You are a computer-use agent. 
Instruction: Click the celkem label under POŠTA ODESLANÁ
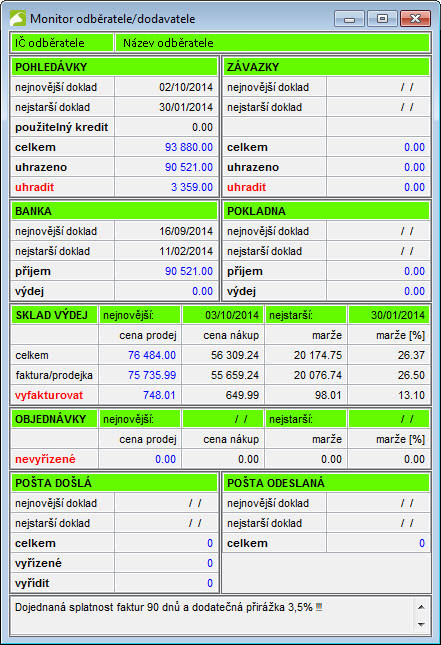click(x=247, y=543)
